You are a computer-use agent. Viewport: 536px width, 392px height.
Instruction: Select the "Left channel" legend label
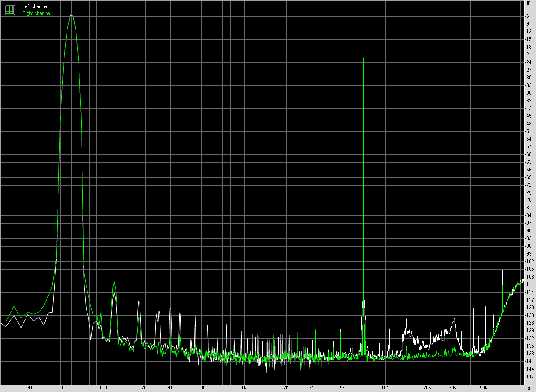point(35,6)
